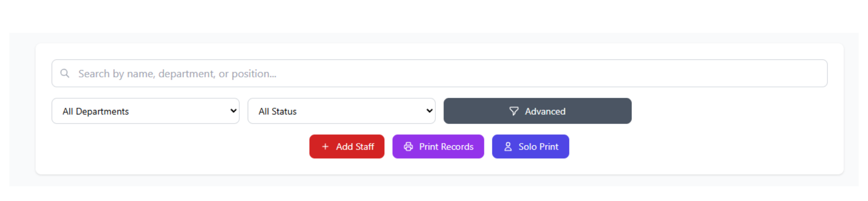Click the All Status chevron arrow
The width and height of the screenshot is (868, 201).
(429, 111)
